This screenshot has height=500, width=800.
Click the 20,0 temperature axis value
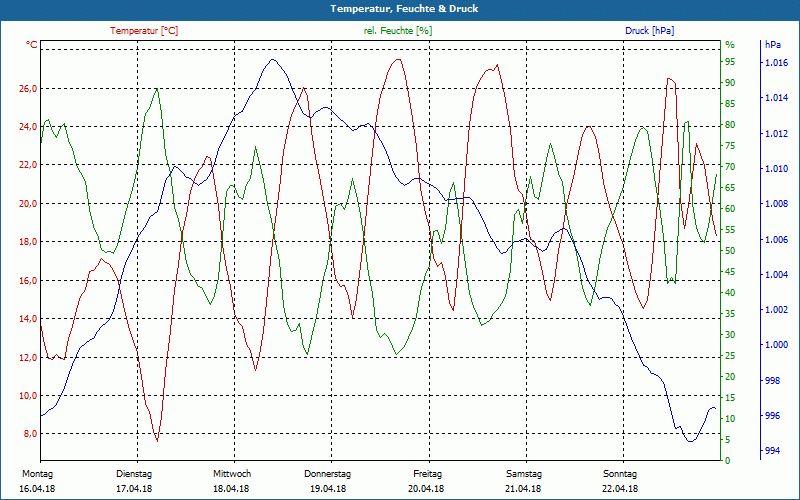pyautogui.click(x=29, y=204)
